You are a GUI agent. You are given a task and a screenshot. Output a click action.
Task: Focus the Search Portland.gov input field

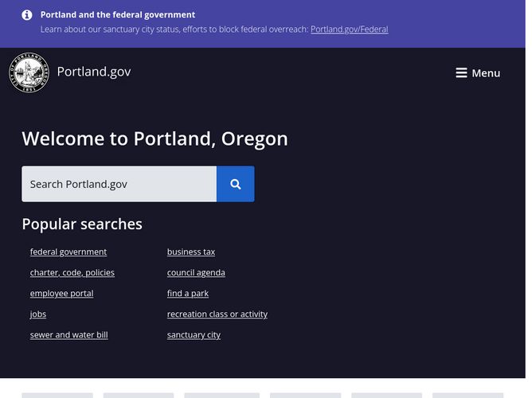coord(119,184)
